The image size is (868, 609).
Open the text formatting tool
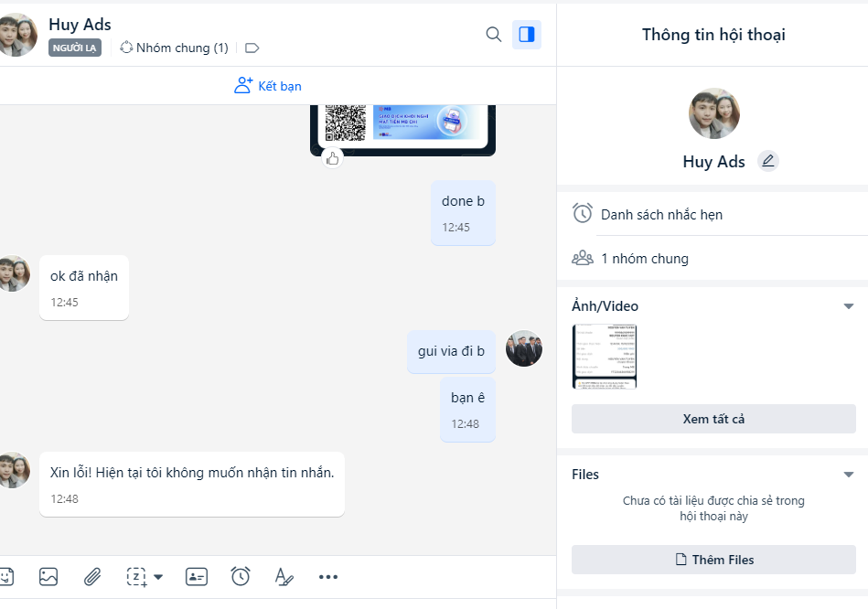tap(284, 576)
